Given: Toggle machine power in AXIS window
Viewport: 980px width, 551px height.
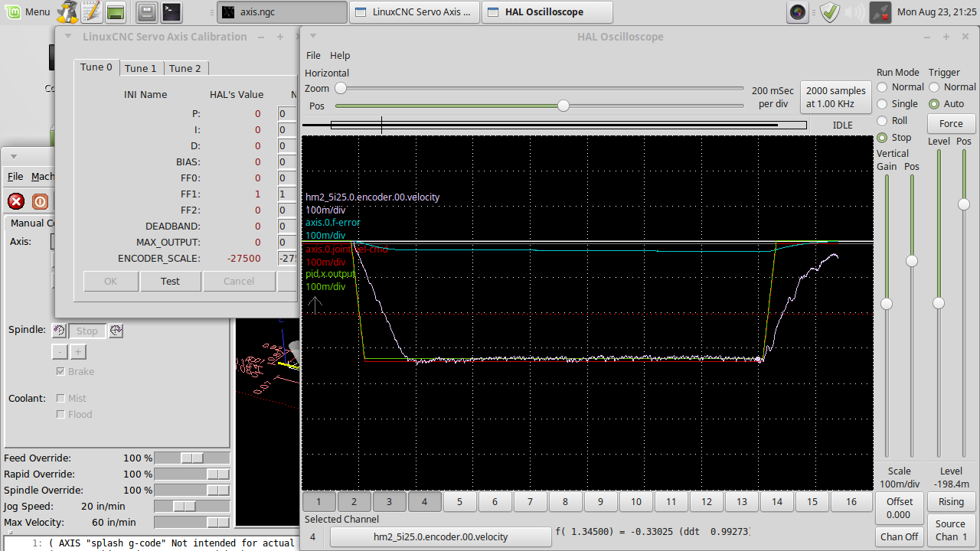Looking at the screenshot, I should pos(40,201).
